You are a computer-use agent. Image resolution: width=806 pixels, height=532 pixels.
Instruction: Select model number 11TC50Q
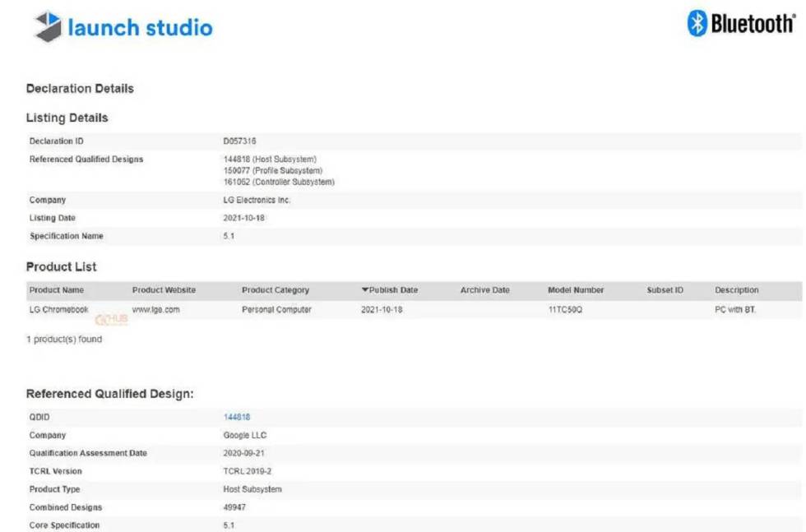click(566, 309)
